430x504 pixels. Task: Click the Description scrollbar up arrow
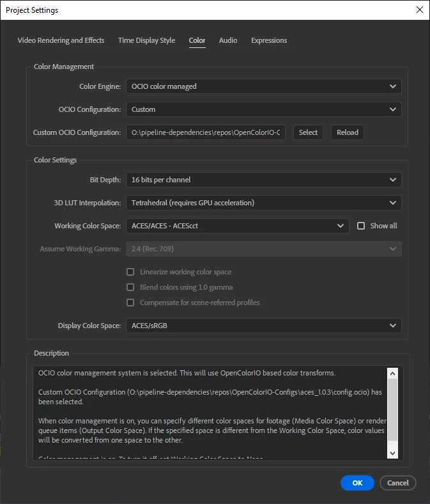392,373
